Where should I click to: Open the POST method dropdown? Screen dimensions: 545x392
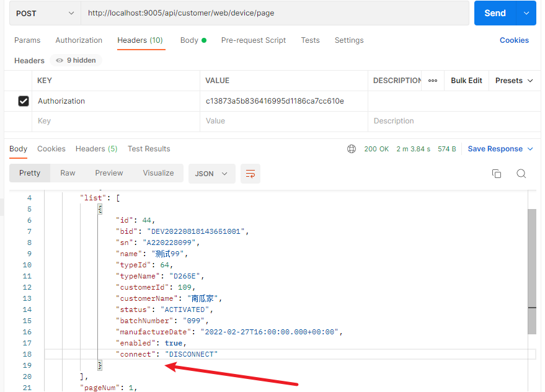[x=45, y=13]
